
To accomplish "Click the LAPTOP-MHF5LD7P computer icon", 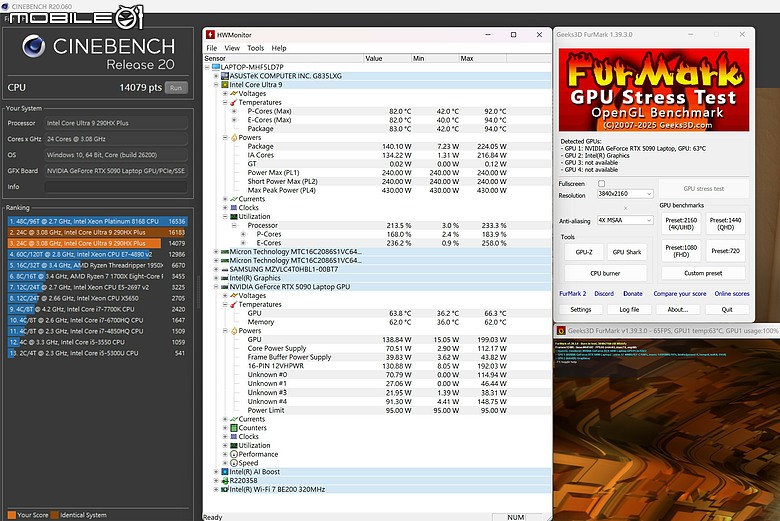I will coord(216,67).
